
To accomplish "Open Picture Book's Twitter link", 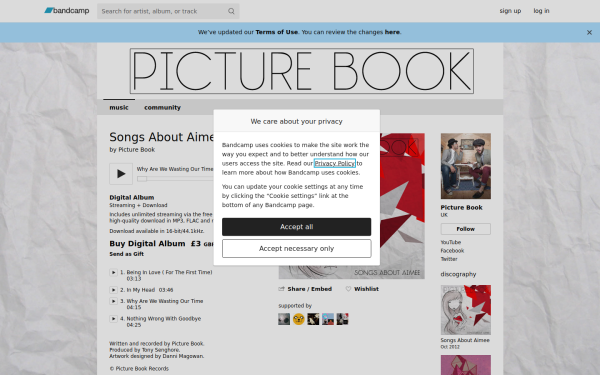I will point(449,259).
